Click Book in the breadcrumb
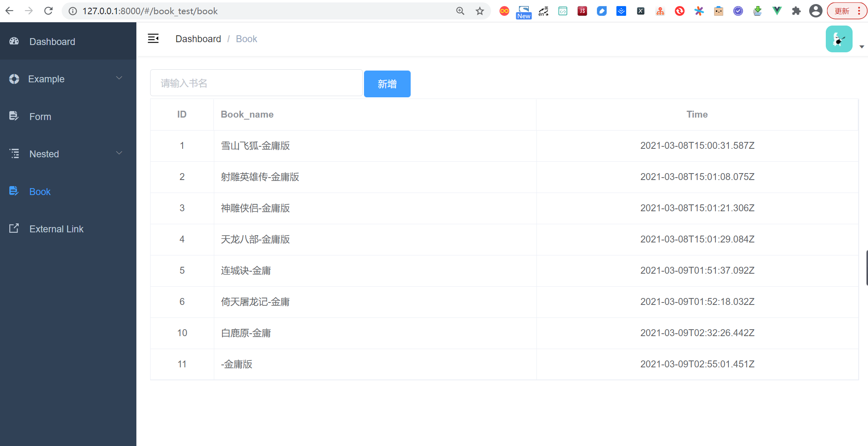The height and width of the screenshot is (446, 868). 246,39
